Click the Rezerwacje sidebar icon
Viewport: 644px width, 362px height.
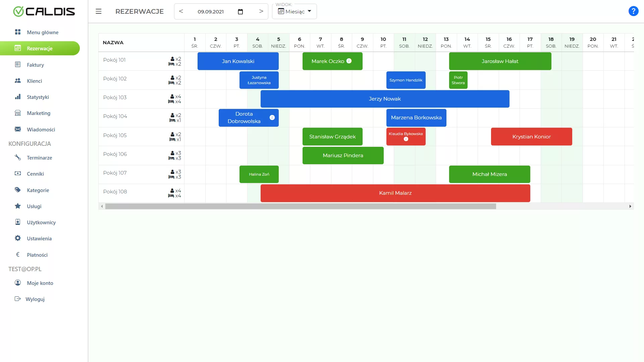pyautogui.click(x=18, y=48)
